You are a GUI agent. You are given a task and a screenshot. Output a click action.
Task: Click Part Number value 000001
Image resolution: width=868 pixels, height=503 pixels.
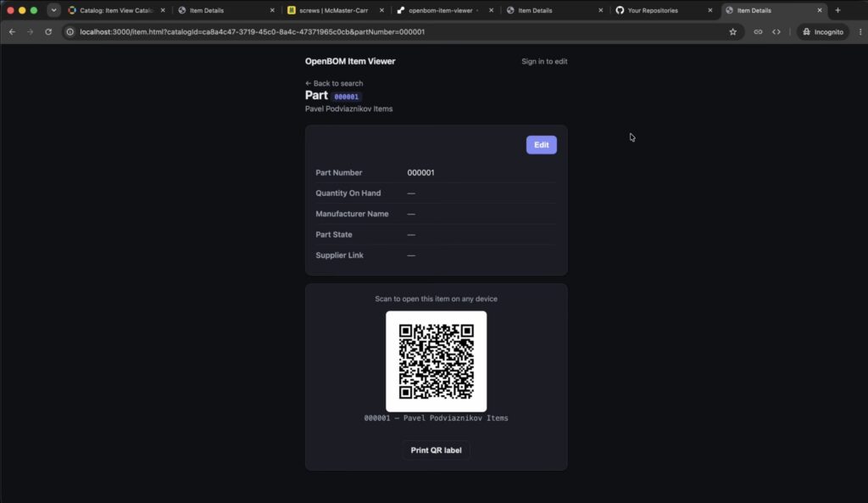420,173
